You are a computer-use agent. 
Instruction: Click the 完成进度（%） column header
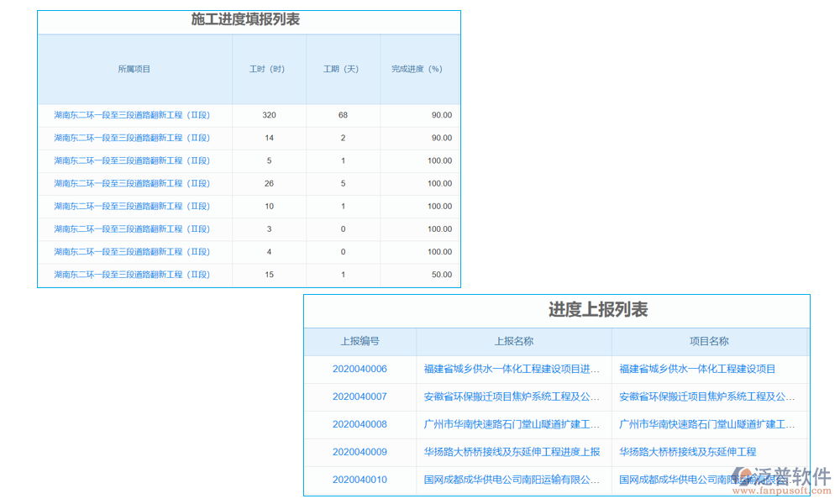click(417, 69)
